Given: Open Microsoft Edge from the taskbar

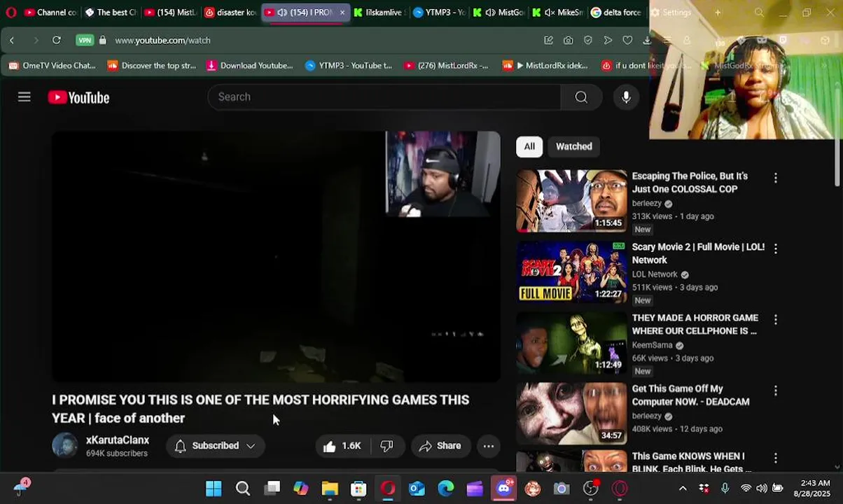Looking at the screenshot, I should (446, 489).
